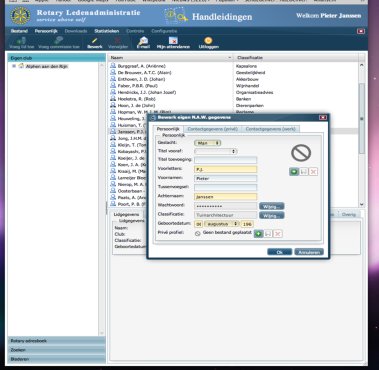The height and width of the screenshot is (370, 379).
Task: Click person icon beside Faber, P.B.R.
Action: pos(113,85)
